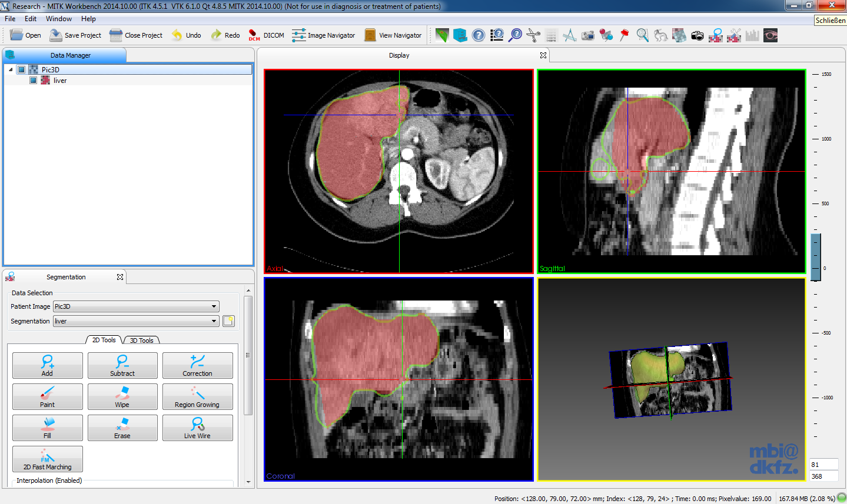Open the Patient Image dropdown

pyautogui.click(x=136, y=306)
